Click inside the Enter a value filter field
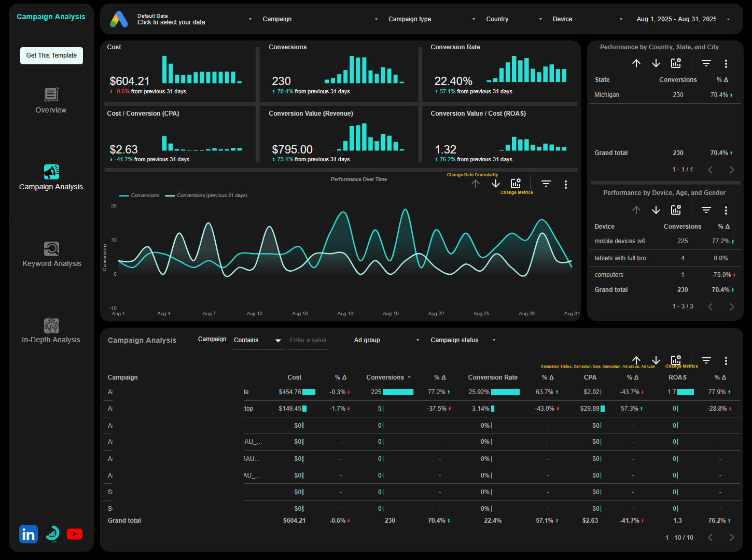Viewport: 752px width, 560px height. pyautogui.click(x=308, y=340)
